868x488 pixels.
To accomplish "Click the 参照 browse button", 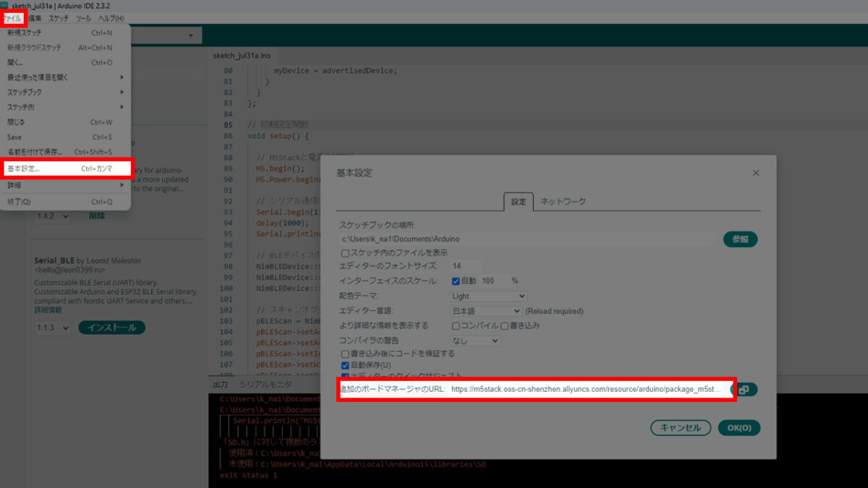I will click(x=740, y=239).
